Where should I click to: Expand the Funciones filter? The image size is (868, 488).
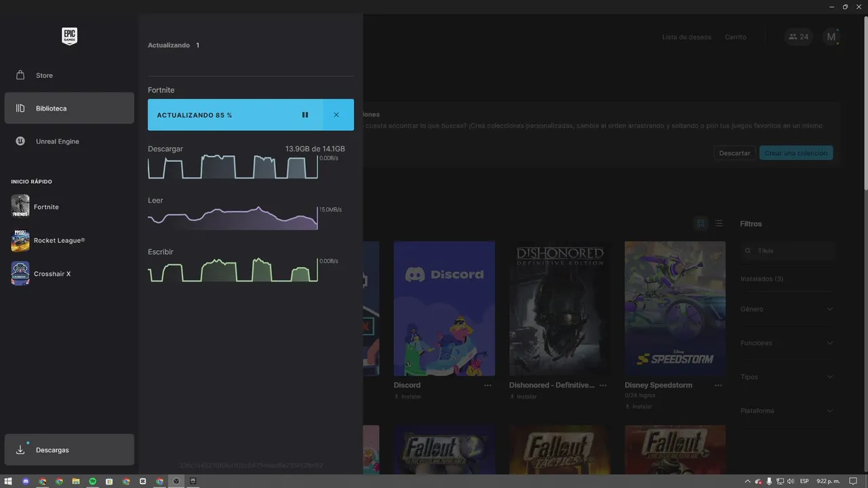pos(787,343)
